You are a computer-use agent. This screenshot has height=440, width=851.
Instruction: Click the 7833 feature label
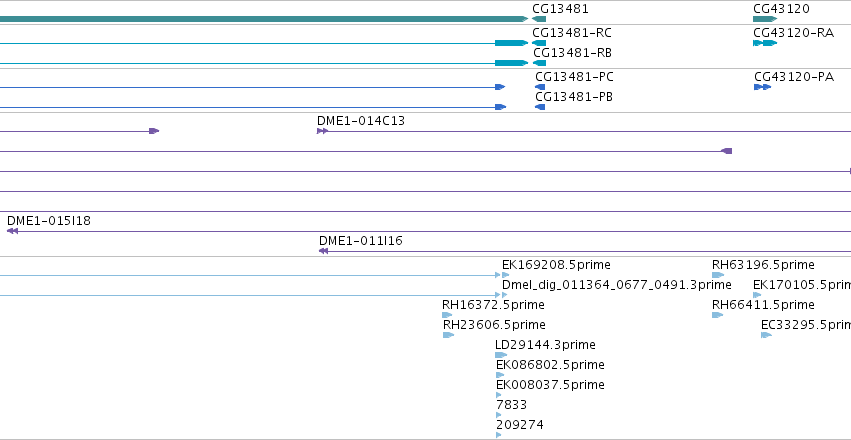(x=511, y=405)
